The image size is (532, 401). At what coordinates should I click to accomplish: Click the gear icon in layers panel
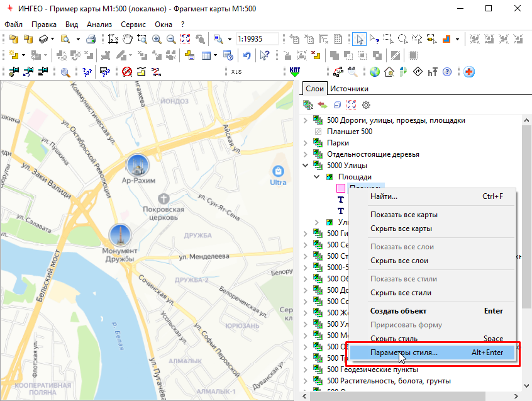tap(366, 105)
